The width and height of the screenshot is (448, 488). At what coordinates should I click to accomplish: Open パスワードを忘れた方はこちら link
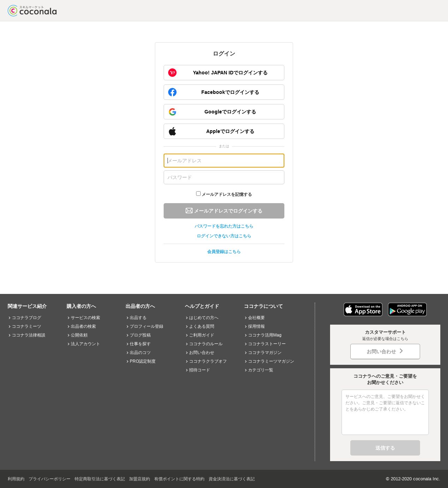[x=224, y=226]
